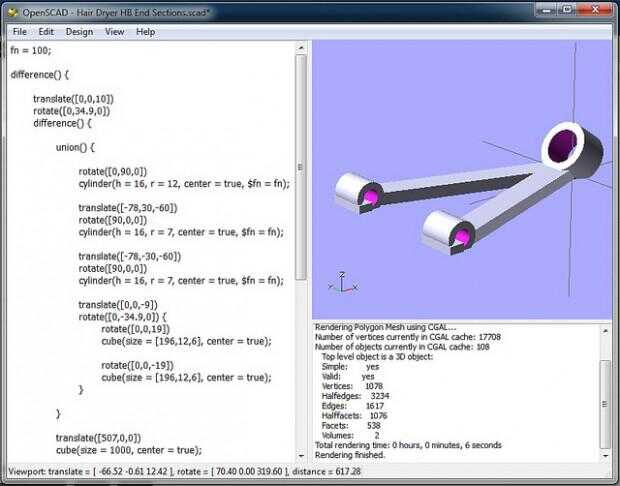Click the 'Halfedges: 3234' console line
The height and width of the screenshot is (486, 620).
point(355,396)
